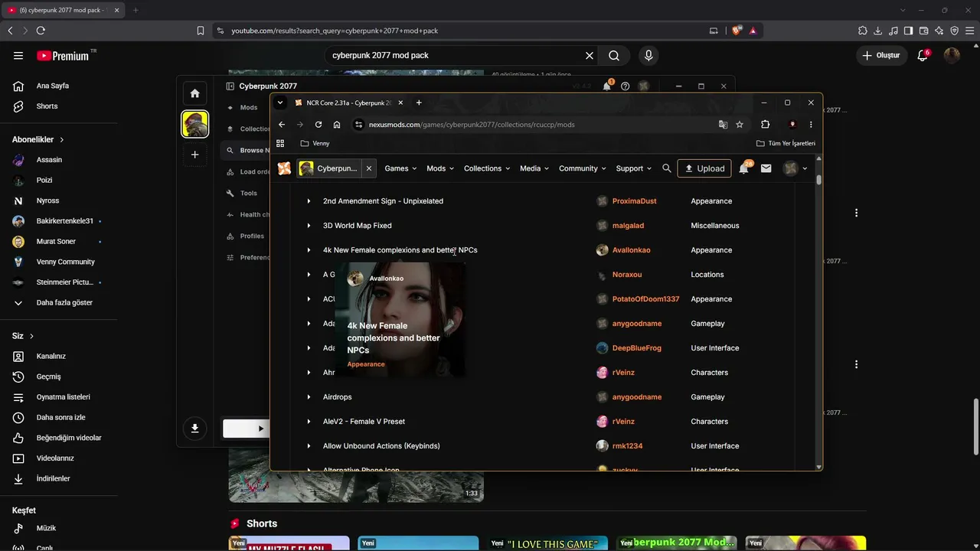Expand the Airdrops mod row
Screen dimensions: 980x551
click(309, 397)
